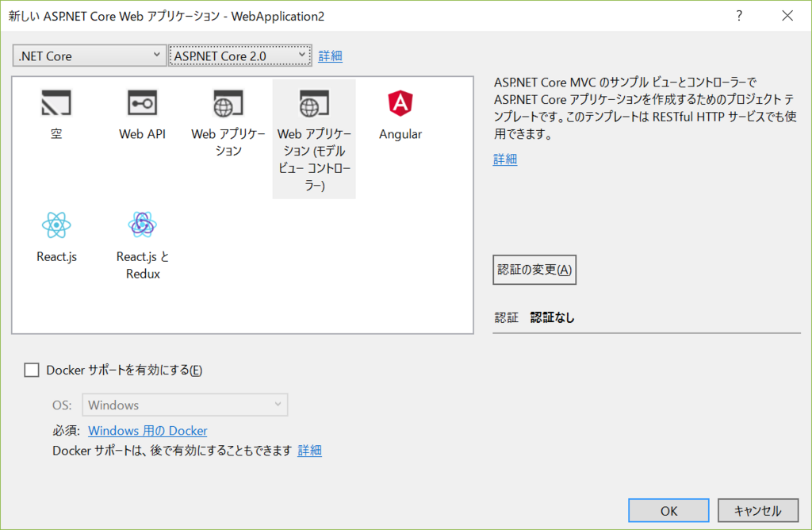Open the 詳細 link after Docker サポート note
Viewport: 812px width, 530px height.
click(x=310, y=451)
